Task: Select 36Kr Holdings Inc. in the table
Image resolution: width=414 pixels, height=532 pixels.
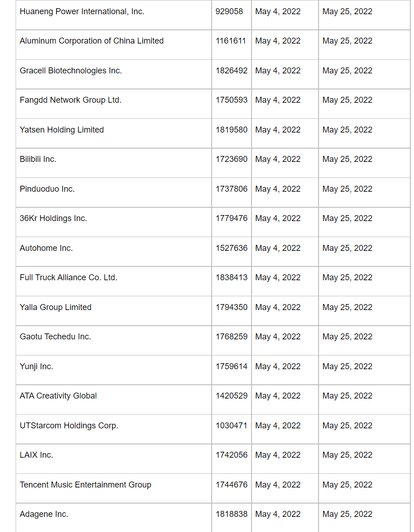Action: pos(53,218)
